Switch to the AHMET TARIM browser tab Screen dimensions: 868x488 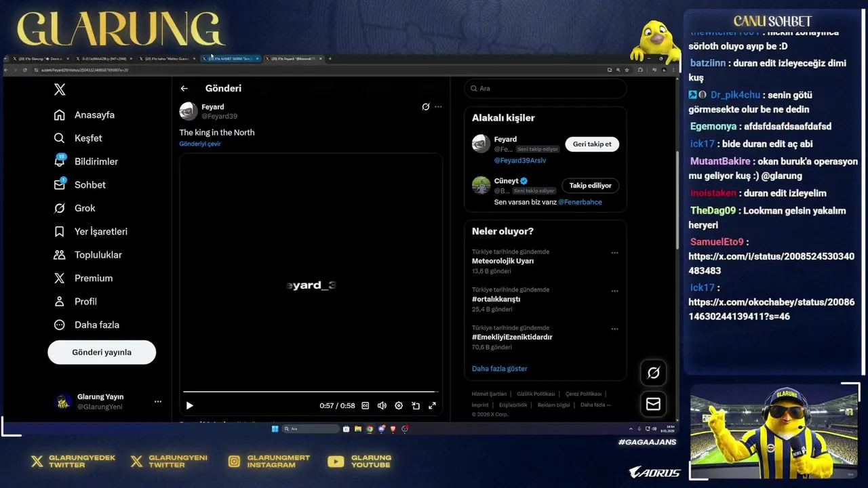[x=231, y=59]
